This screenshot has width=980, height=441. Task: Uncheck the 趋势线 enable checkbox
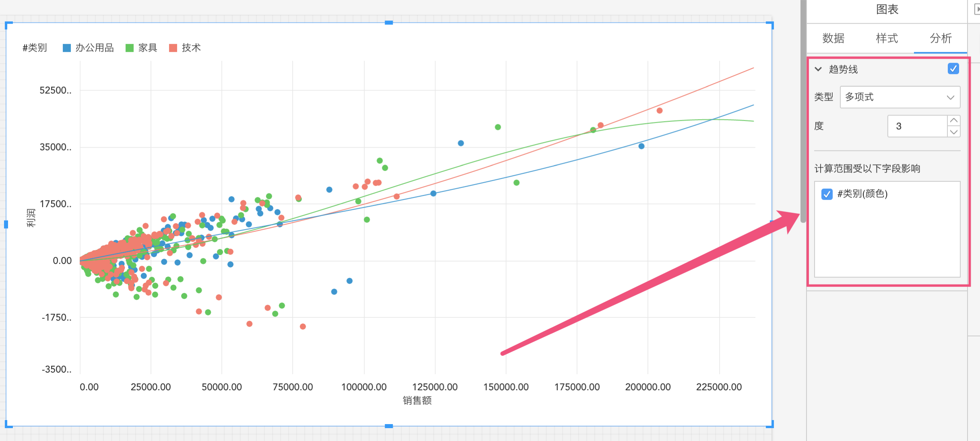(x=953, y=69)
